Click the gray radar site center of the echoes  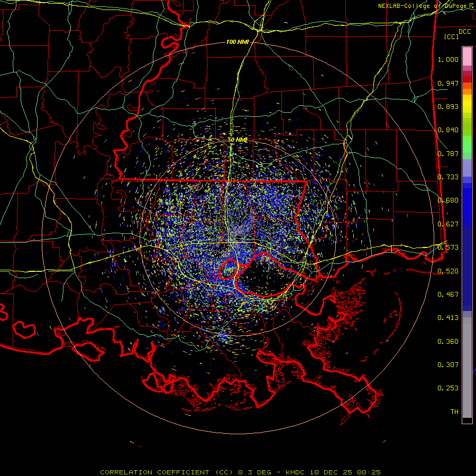click(x=239, y=236)
